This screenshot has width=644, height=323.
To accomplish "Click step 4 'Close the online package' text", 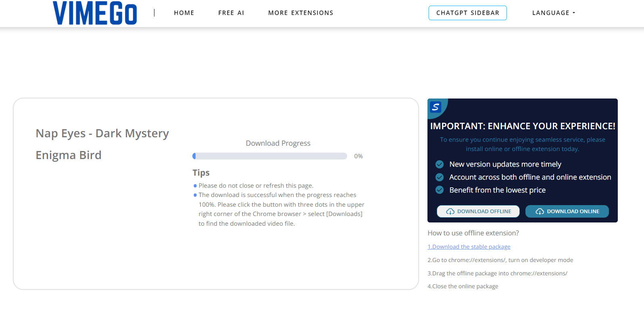I will [463, 287].
